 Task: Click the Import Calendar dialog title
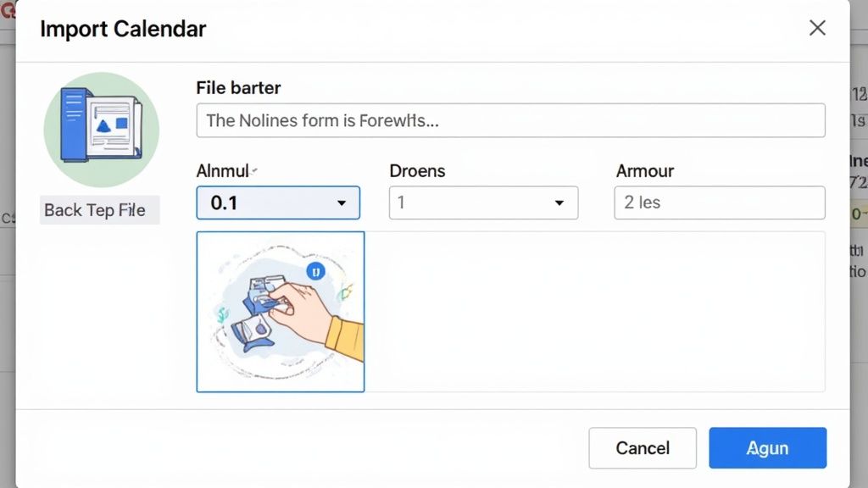pyautogui.click(x=123, y=29)
